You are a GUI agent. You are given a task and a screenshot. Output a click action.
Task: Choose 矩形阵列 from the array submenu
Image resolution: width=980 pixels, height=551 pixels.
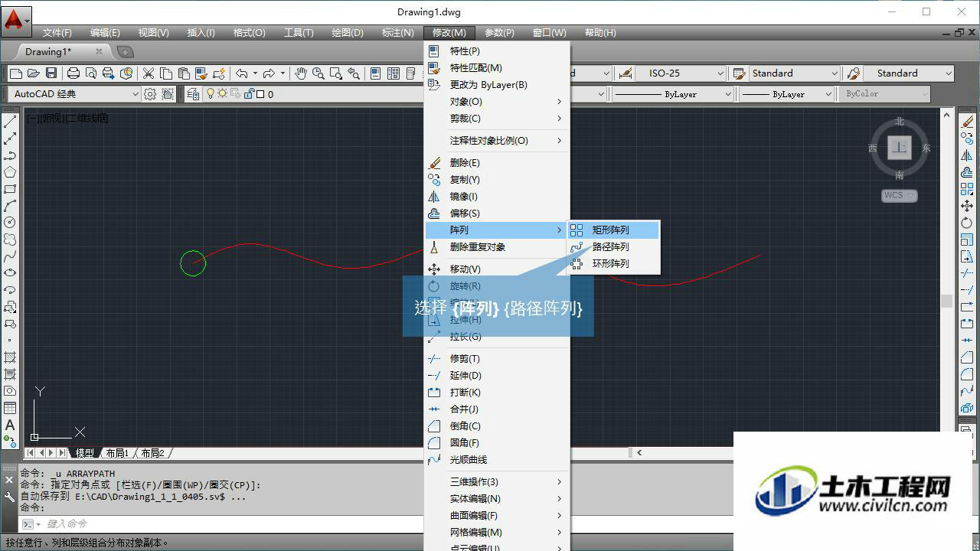pos(613,230)
